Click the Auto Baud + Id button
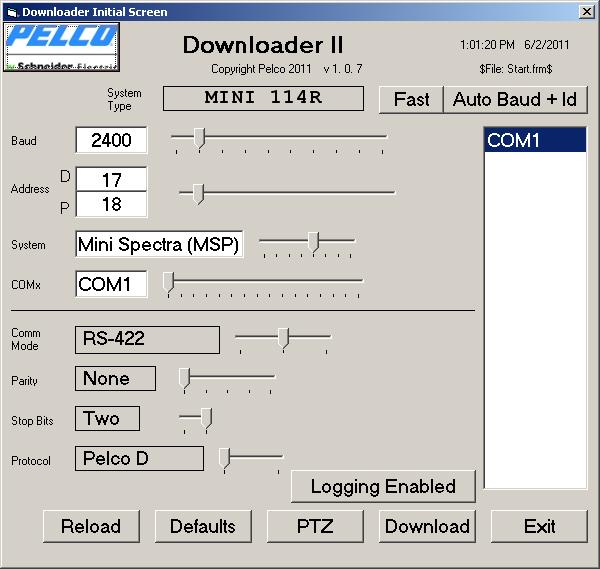The height and width of the screenshot is (569, 600). pyautogui.click(x=515, y=99)
